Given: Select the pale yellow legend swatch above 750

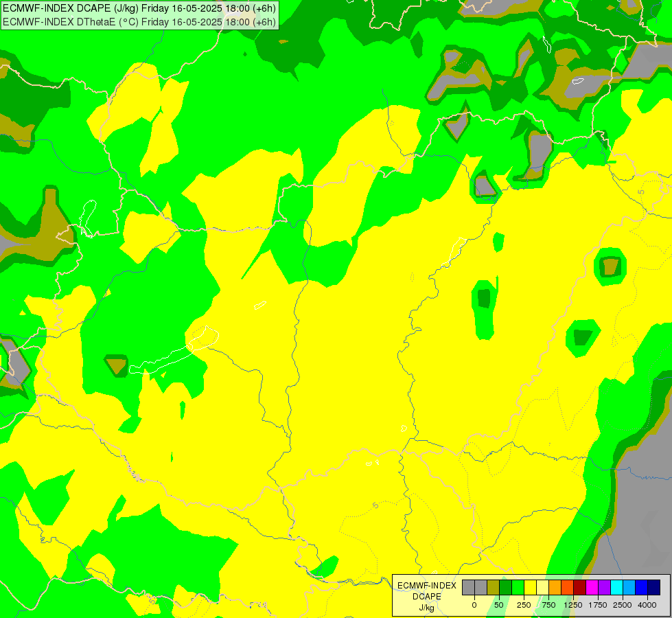Looking at the screenshot, I should [x=542, y=588].
